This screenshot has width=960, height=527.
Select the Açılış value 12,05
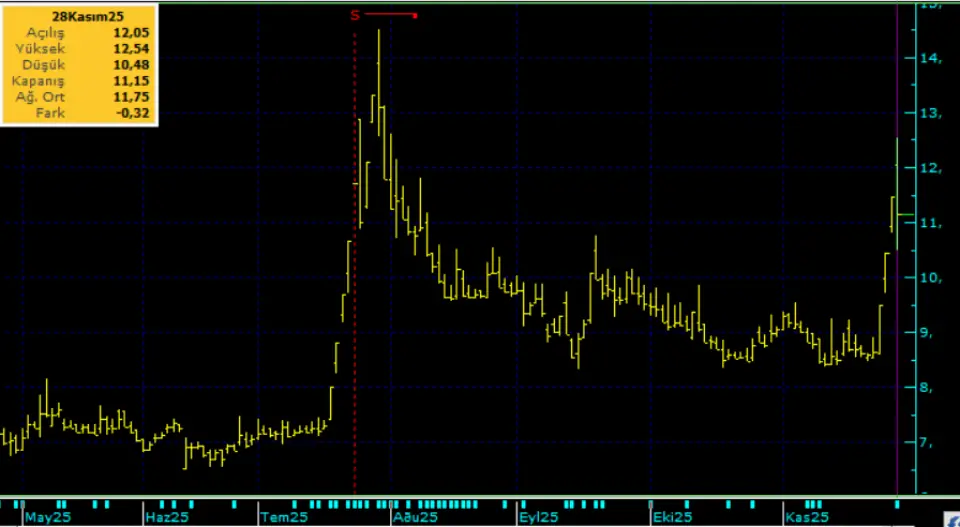[130, 33]
